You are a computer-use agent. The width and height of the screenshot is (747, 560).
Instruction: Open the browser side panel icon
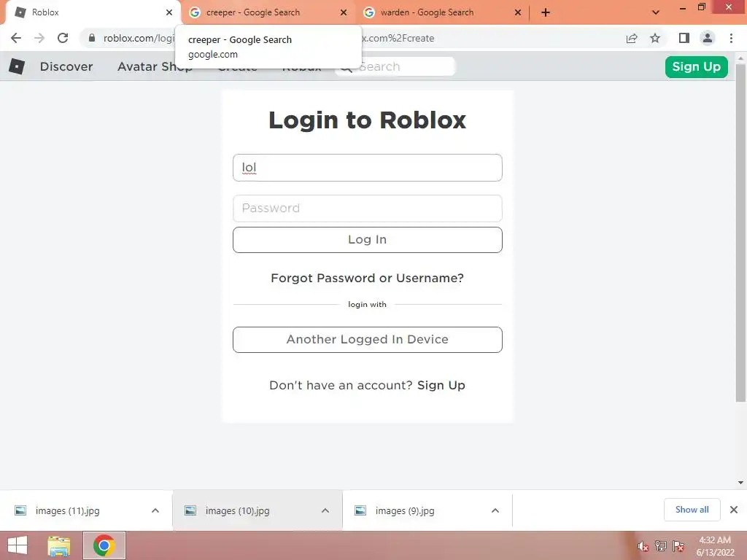[x=684, y=38]
